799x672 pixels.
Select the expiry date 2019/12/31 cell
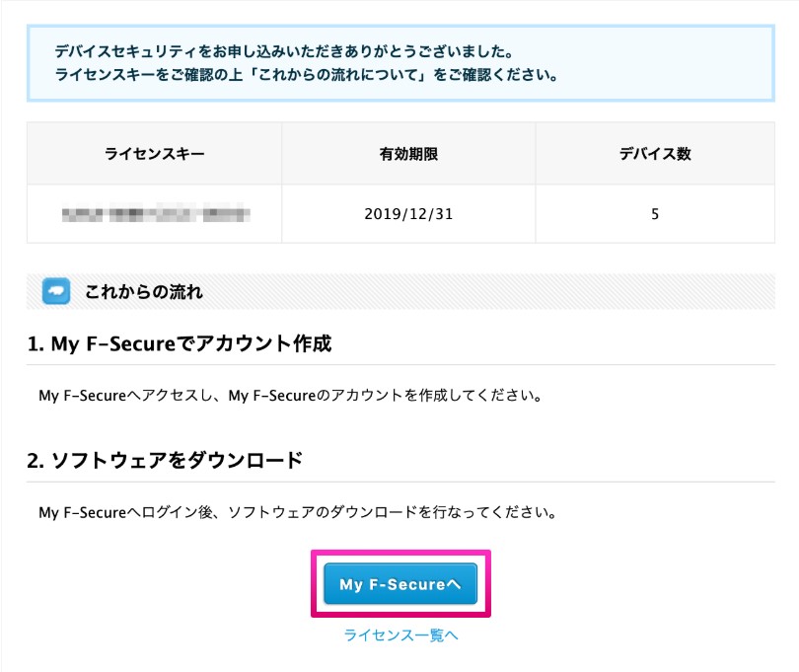[x=408, y=213]
